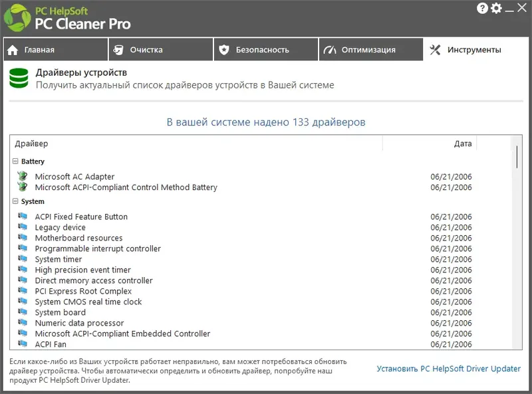Click the Microsoft AC Adapter battery icon

tap(23, 177)
